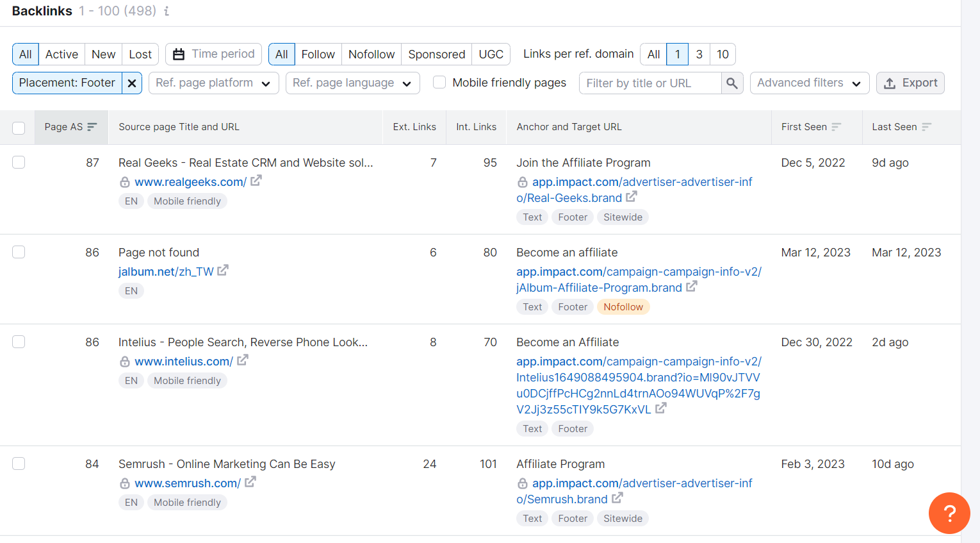The height and width of the screenshot is (543, 980).
Task: Switch to the Lost backlinks tab
Action: click(x=140, y=54)
